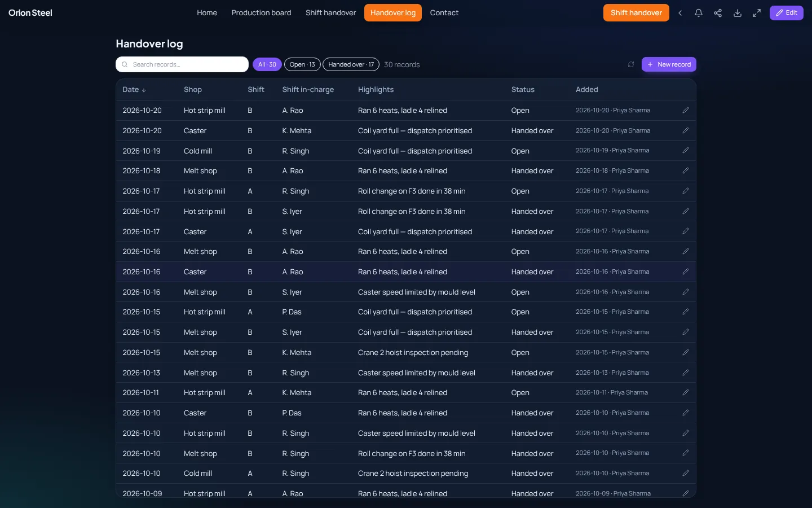Edit the 2026-10-15 Hot strip mill record

pyautogui.click(x=686, y=312)
